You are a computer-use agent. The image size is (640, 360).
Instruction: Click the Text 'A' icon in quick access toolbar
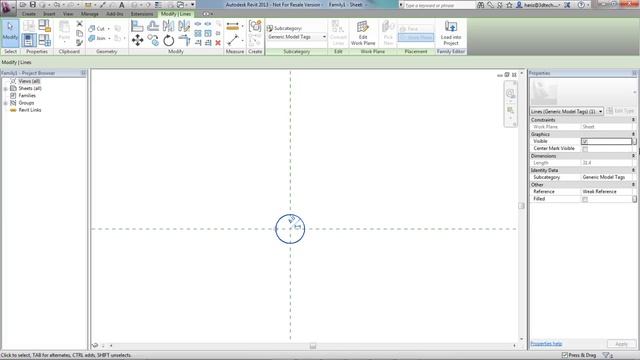[122, 5]
